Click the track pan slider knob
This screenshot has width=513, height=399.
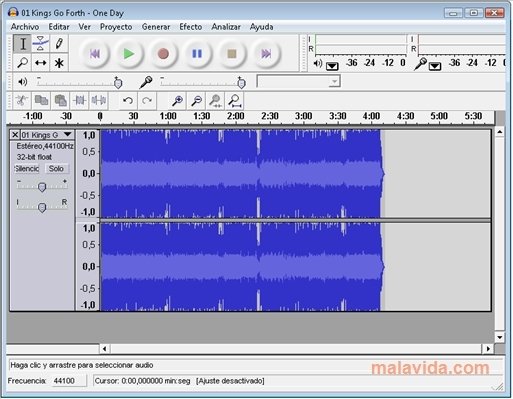(42, 208)
